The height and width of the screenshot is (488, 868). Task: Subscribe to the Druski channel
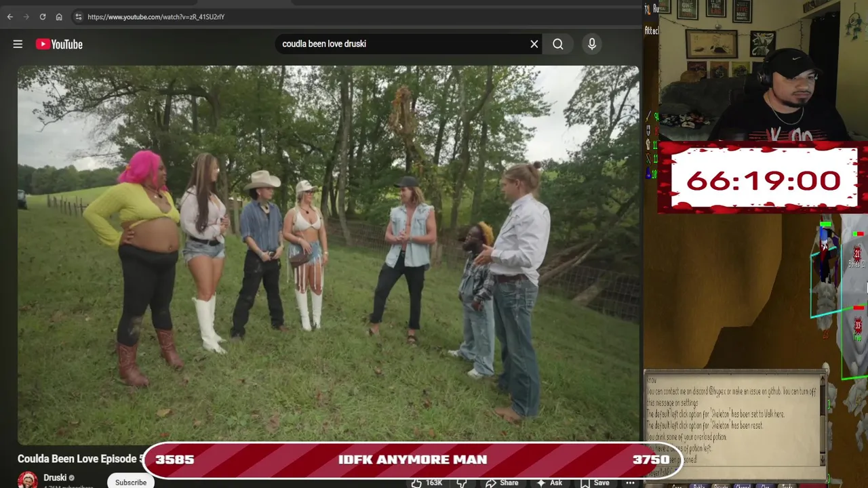[x=131, y=482]
